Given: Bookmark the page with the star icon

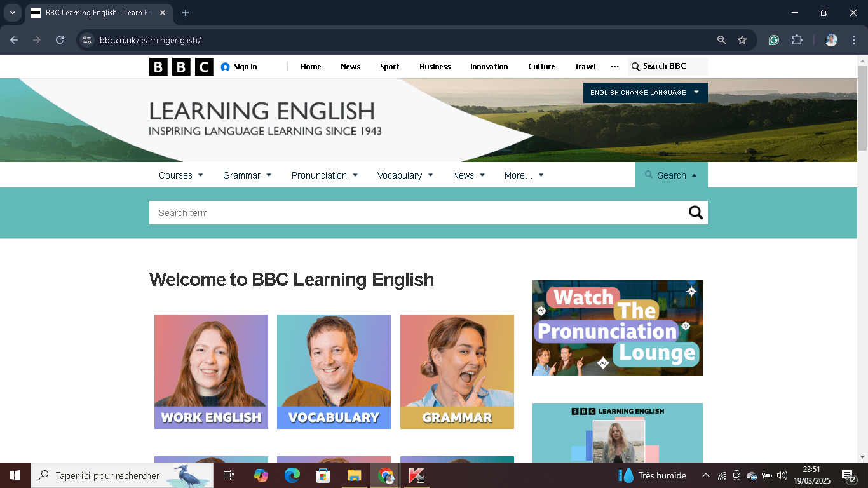Looking at the screenshot, I should coord(742,39).
